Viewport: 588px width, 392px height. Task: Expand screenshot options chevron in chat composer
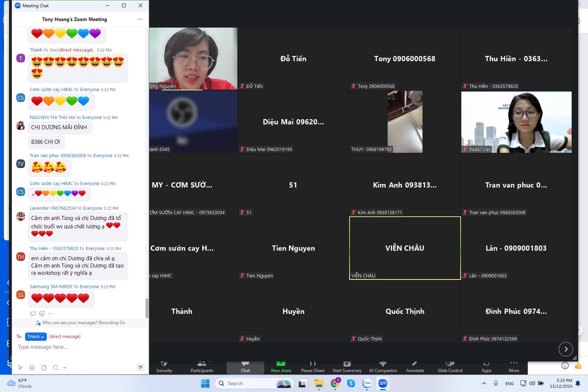coord(65,368)
